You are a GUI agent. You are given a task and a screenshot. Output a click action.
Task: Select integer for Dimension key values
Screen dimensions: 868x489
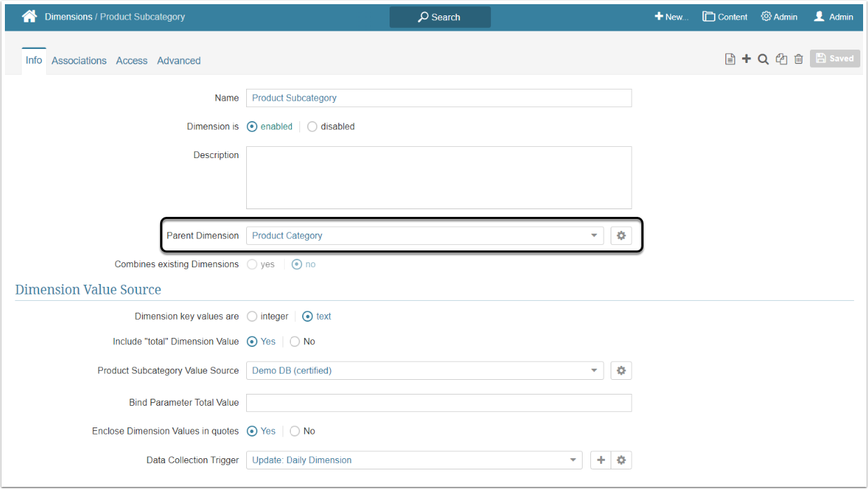coord(252,316)
